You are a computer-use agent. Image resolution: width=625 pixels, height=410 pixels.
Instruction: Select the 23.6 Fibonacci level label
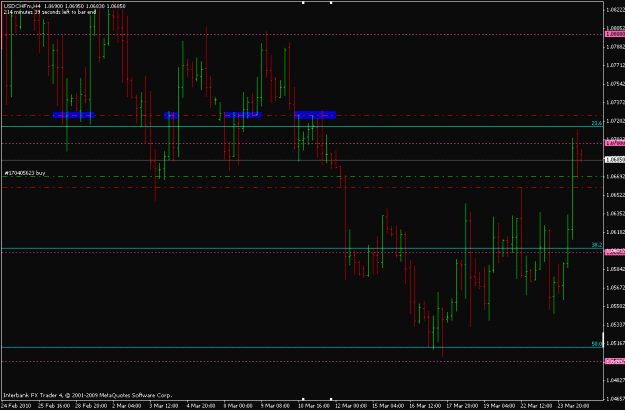click(596, 123)
